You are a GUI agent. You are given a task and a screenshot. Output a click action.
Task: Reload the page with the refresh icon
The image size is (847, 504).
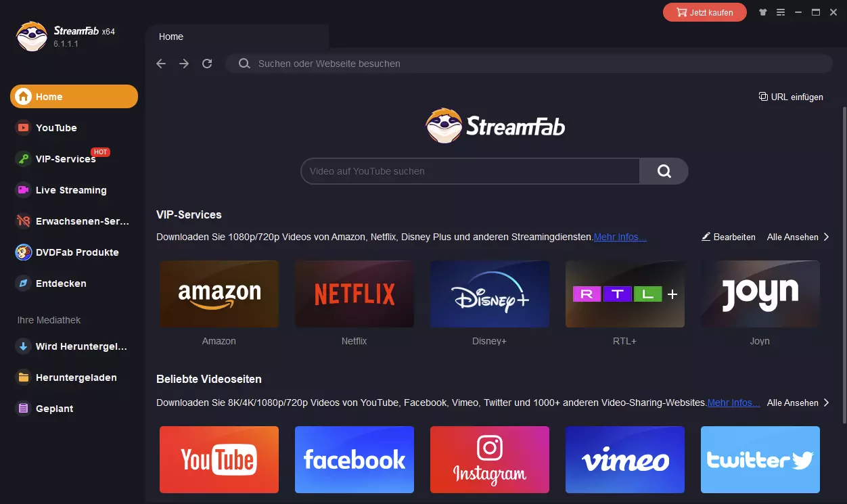coord(208,64)
